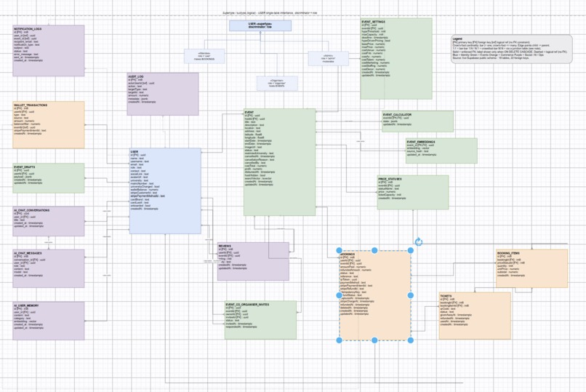Click the Supertype / subtype heading text
This screenshot has width=586, height=392.
(x=270, y=12)
